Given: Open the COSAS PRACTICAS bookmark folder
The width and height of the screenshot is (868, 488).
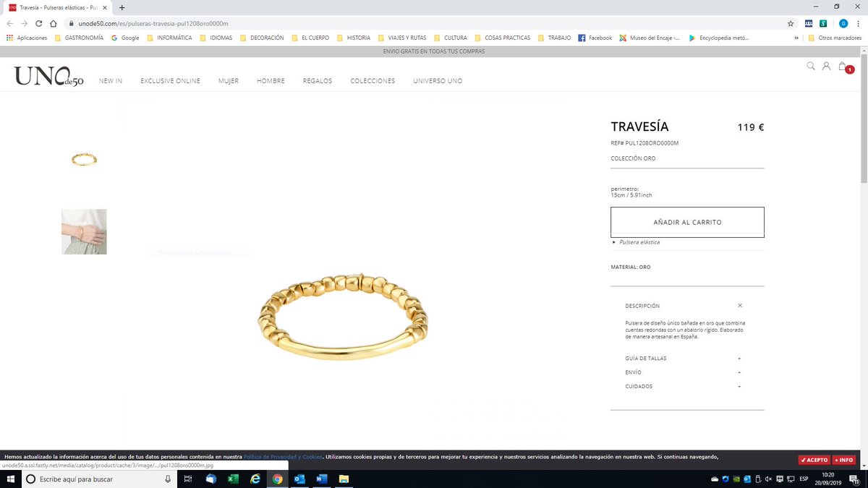Looking at the screenshot, I should click(502, 38).
